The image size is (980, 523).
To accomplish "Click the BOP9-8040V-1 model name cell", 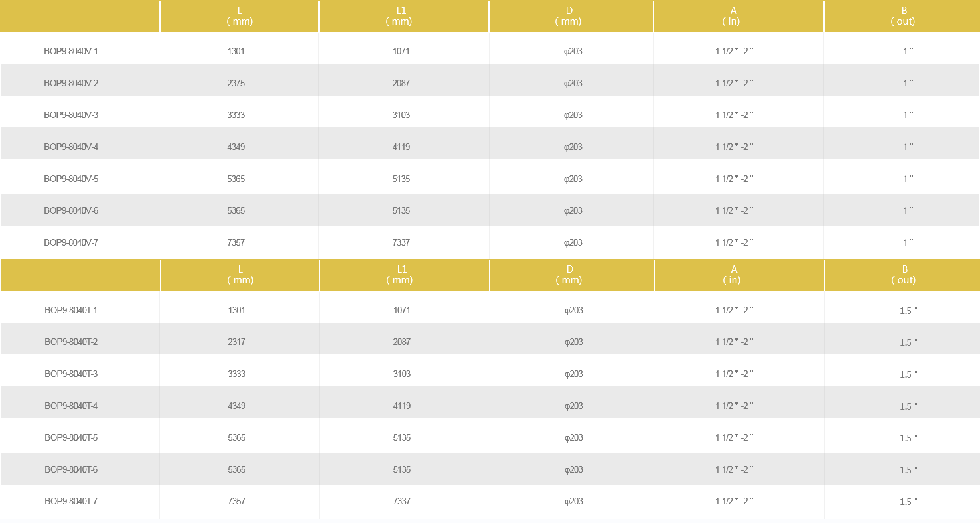I will tap(71, 52).
